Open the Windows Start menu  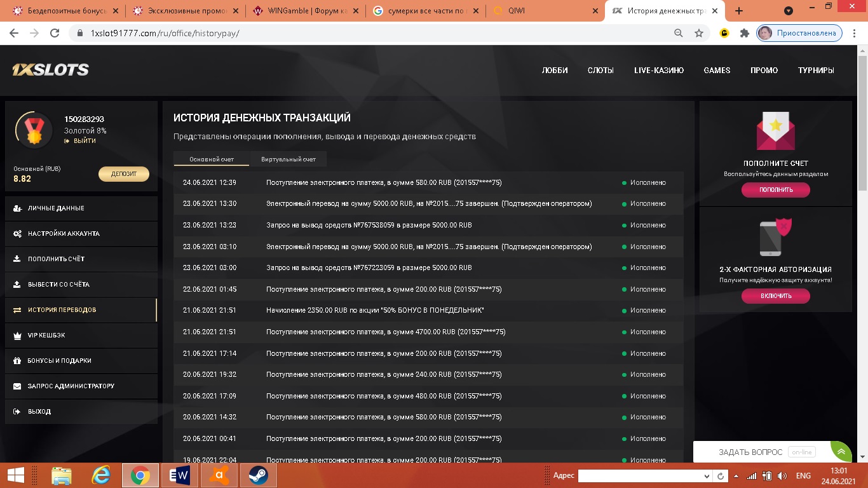point(16,475)
